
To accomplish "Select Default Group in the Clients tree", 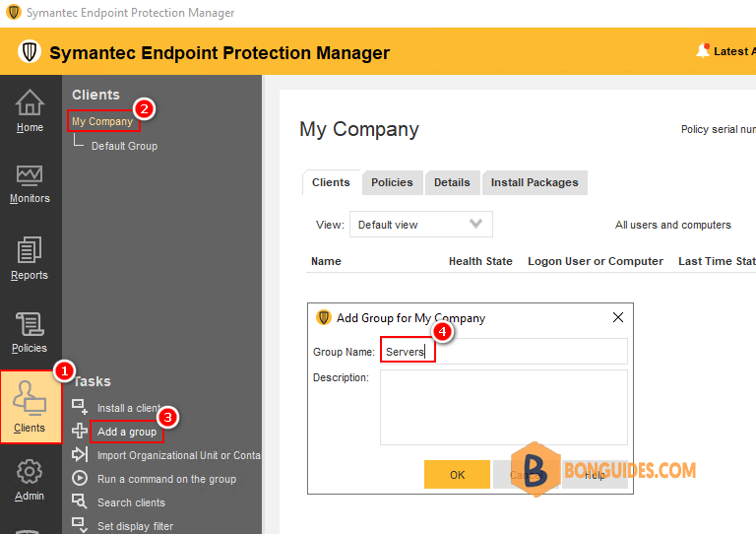I will coord(124,146).
